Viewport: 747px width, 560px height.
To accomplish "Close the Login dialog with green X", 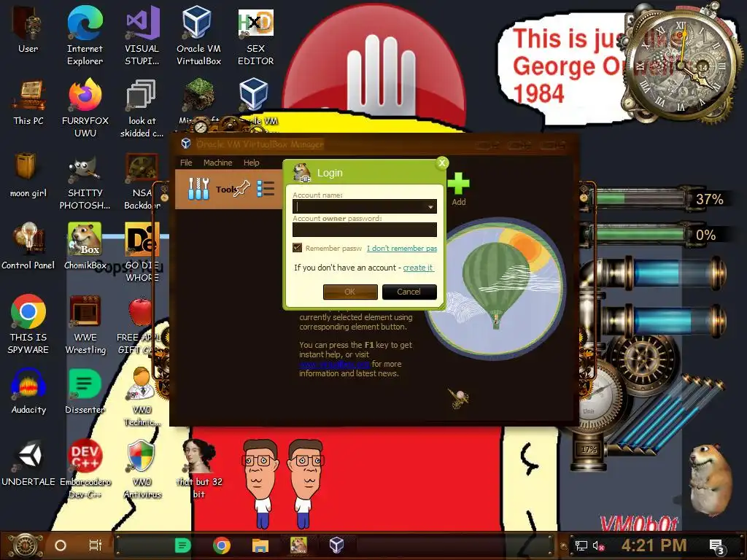I will click(x=442, y=163).
